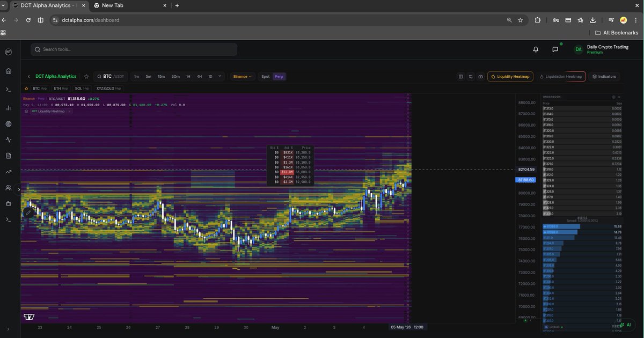Image resolution: width=644 pixels, height=338 pixels.
Task: Toggle the split layout panel icon
Action: coord(460,77)
